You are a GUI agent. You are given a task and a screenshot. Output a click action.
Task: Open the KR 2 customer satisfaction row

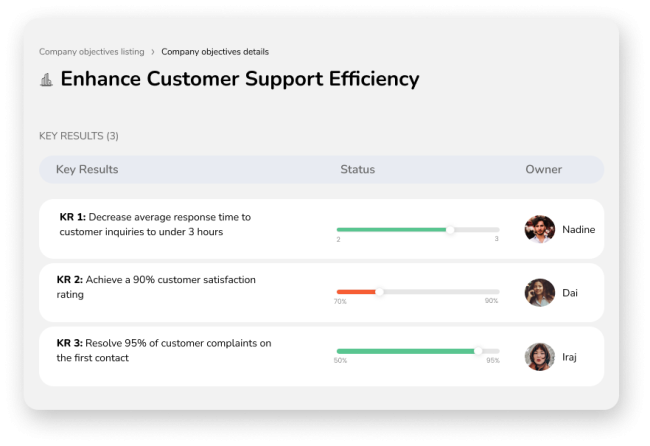pyautogui.click(x=156, y=287)
